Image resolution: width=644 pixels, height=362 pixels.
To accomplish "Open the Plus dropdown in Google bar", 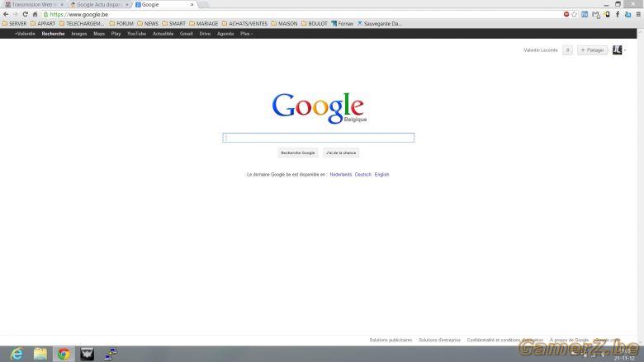I will pyautogui.click(x=246, y=34).
